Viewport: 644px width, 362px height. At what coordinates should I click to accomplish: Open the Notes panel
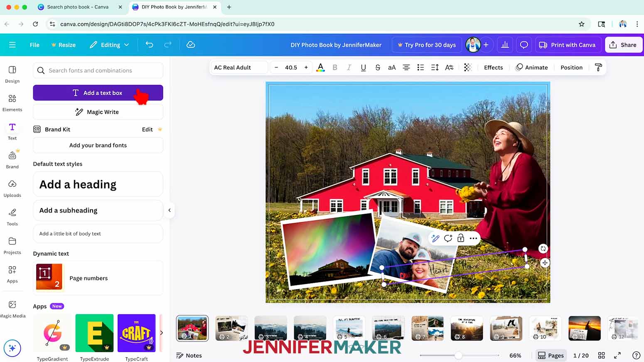[x=189, y=355]
